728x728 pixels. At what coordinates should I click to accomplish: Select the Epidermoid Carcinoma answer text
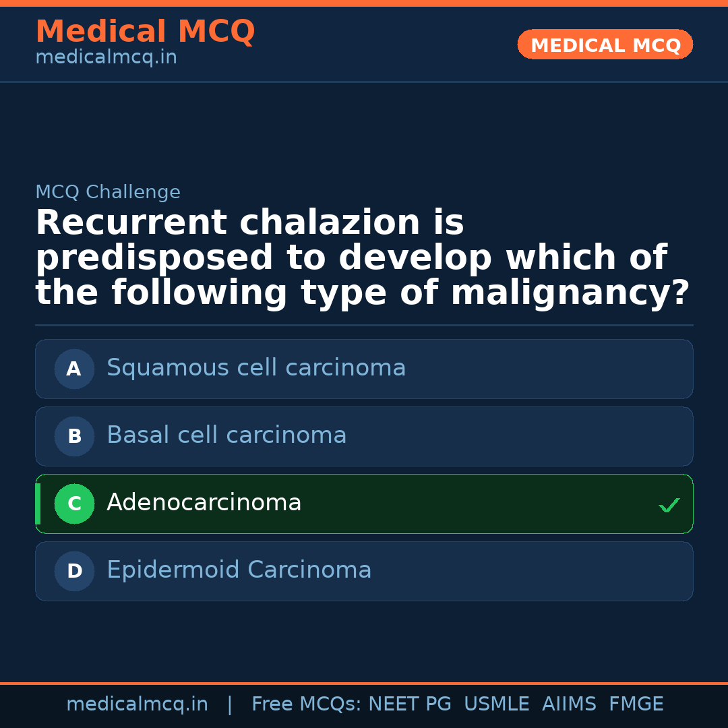239,570
